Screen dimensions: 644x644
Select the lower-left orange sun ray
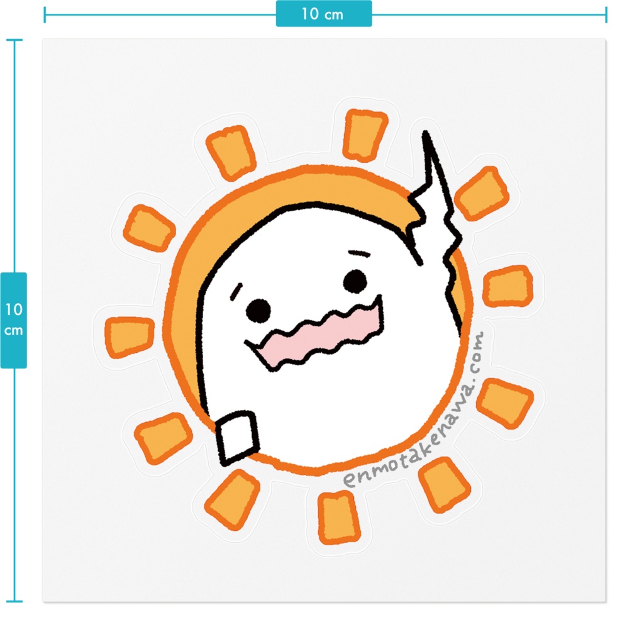click(x=164, y=438)
